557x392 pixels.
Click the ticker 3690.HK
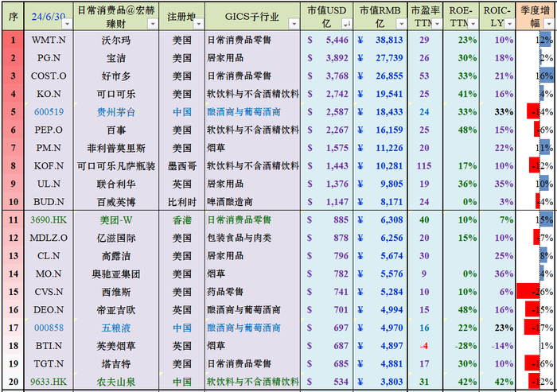(x=49, y=220)
